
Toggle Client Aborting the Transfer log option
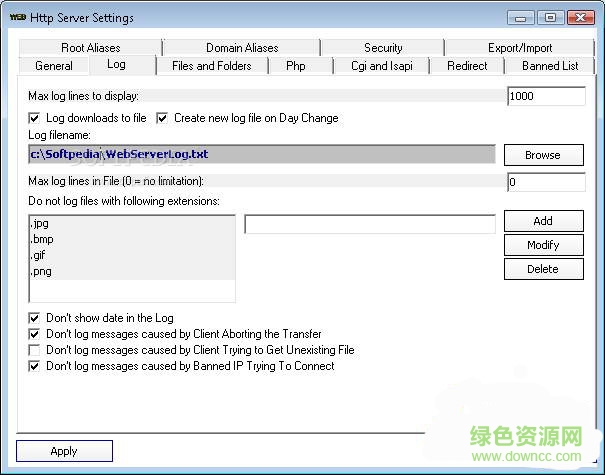pyautogui.click(x=35, y=334)
